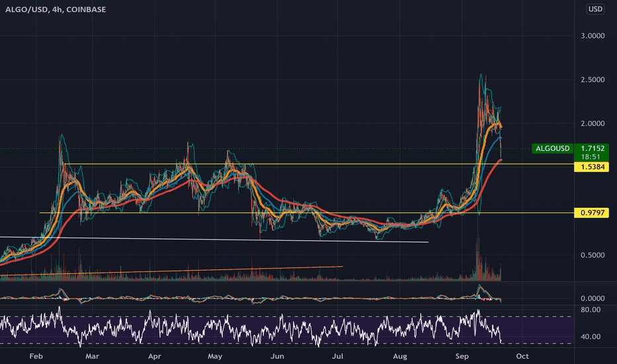The image size is (617, 364).
Task: Click the USD currency button
Action: point(595,9)
